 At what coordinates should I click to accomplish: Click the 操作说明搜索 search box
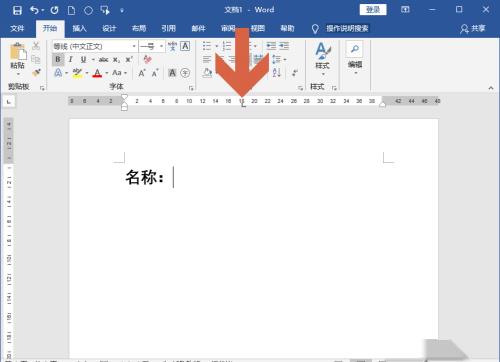(x=347, y=28)
